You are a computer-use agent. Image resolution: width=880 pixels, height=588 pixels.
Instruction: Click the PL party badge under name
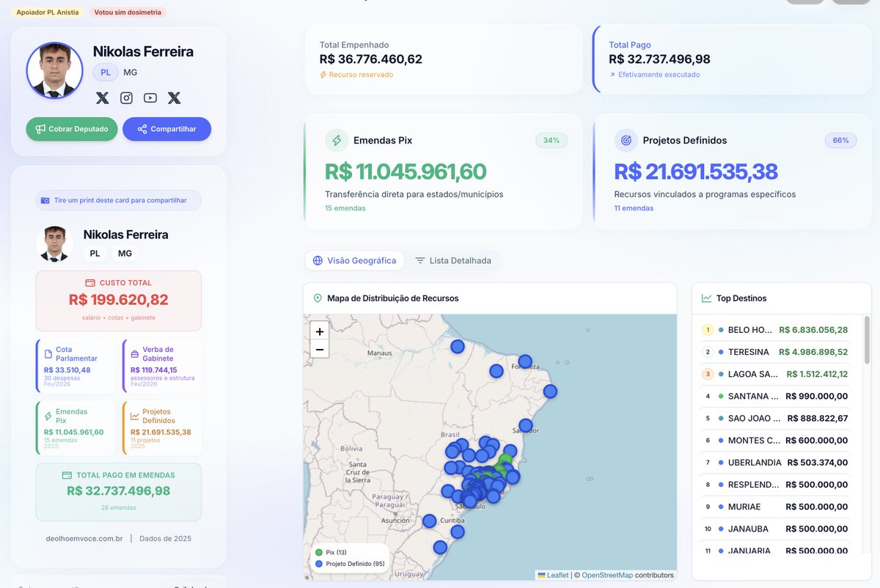click(106, 73)
